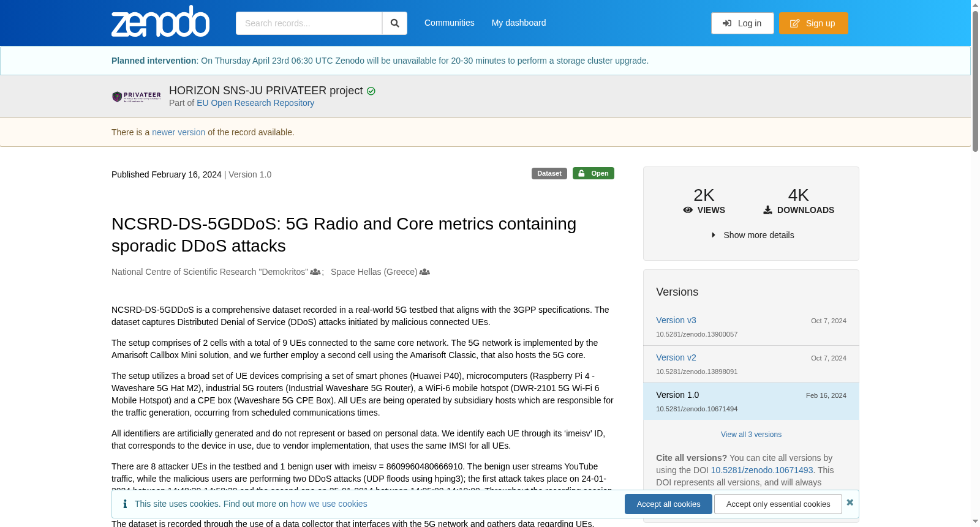
Task: Open how we use cookies link
Action: click(329, 504)
